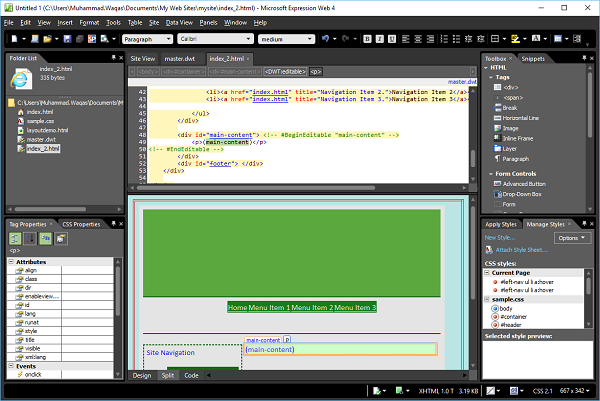
Task: Open the Paragraph style dropdown
Action: (167, 39)
